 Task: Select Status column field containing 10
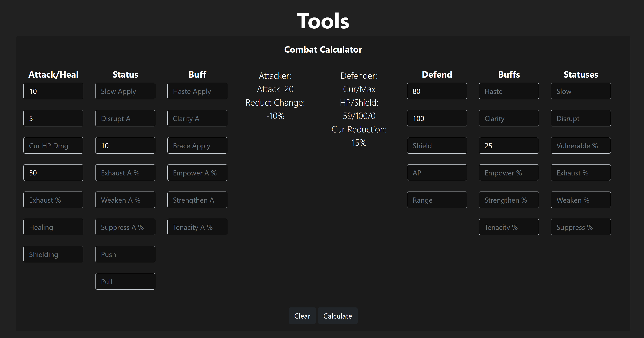tap(125, 145)
